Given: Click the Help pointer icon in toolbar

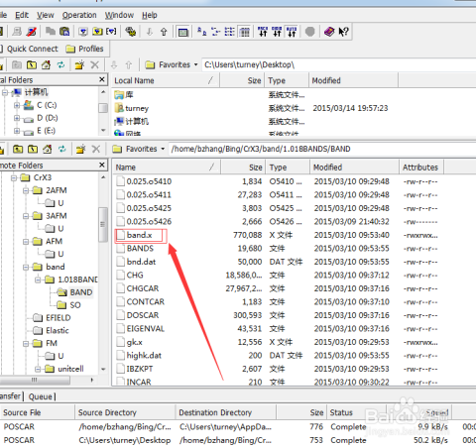Looking at the screenshot, I should (344, 32).
